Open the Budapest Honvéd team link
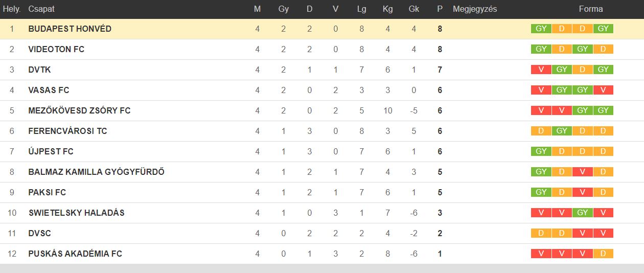The image size is (644, 273). [70, 29]
